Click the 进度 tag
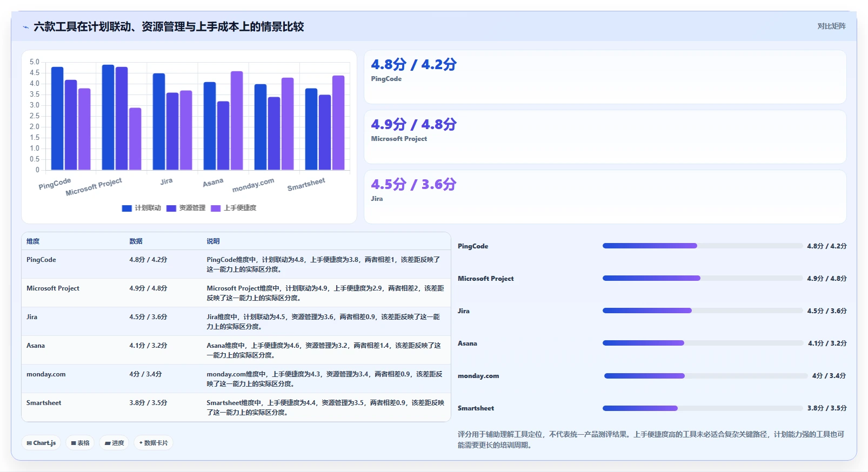Screen dimensions: 868x472 coord(114,443)
